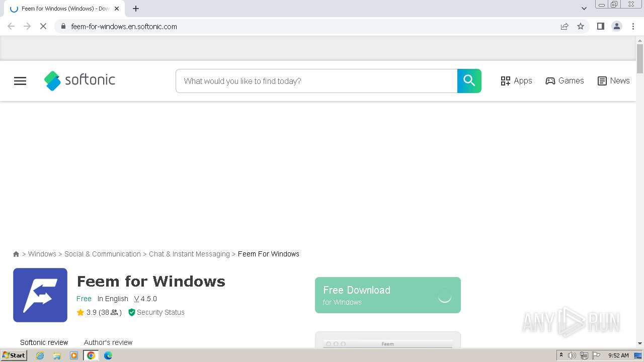644x362 pixels.
Task: Open the Chrome profile icon
Action: click(x=617, y=26)
